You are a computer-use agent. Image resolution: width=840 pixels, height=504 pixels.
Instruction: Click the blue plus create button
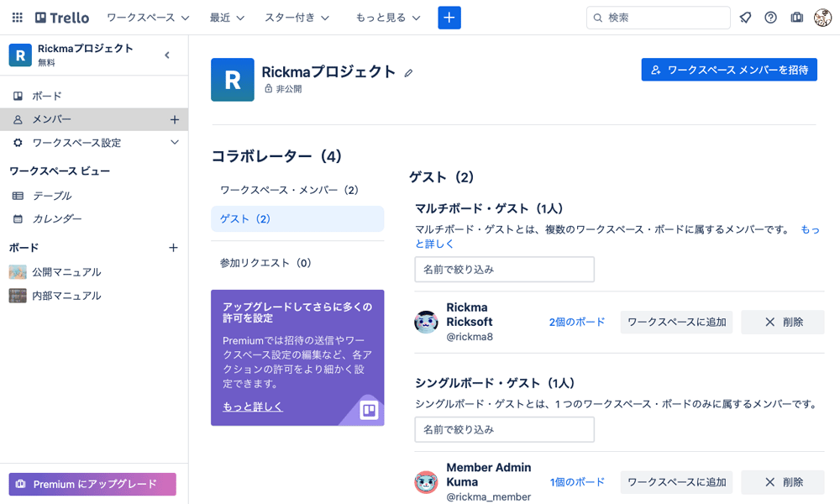[x=449, y=18]
